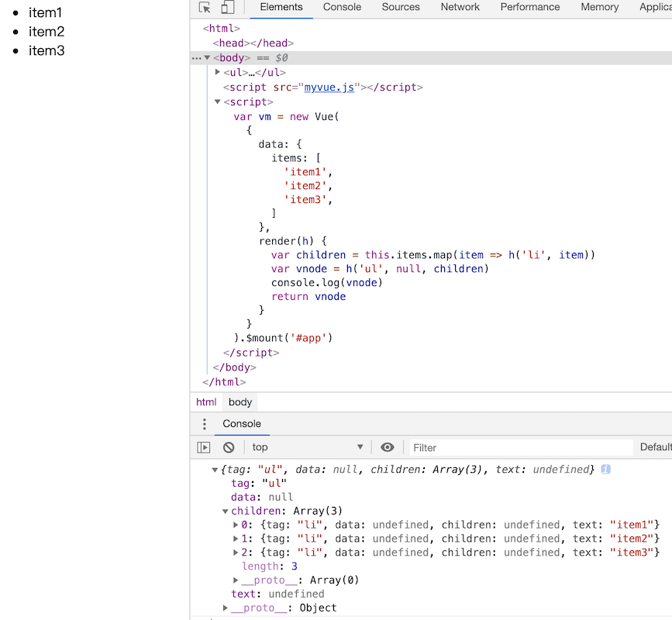
Task: Open the Network tab
Action: click(460, 7)
